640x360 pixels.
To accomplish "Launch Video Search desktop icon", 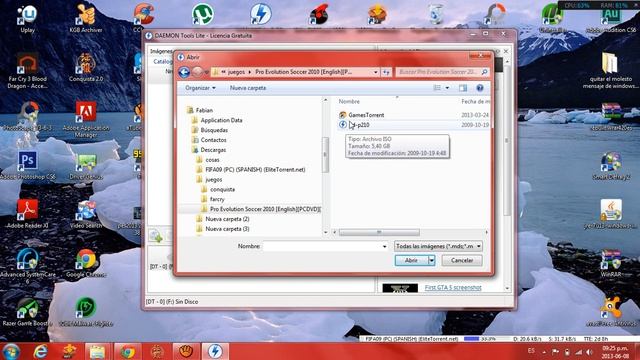I will [86, 214].
